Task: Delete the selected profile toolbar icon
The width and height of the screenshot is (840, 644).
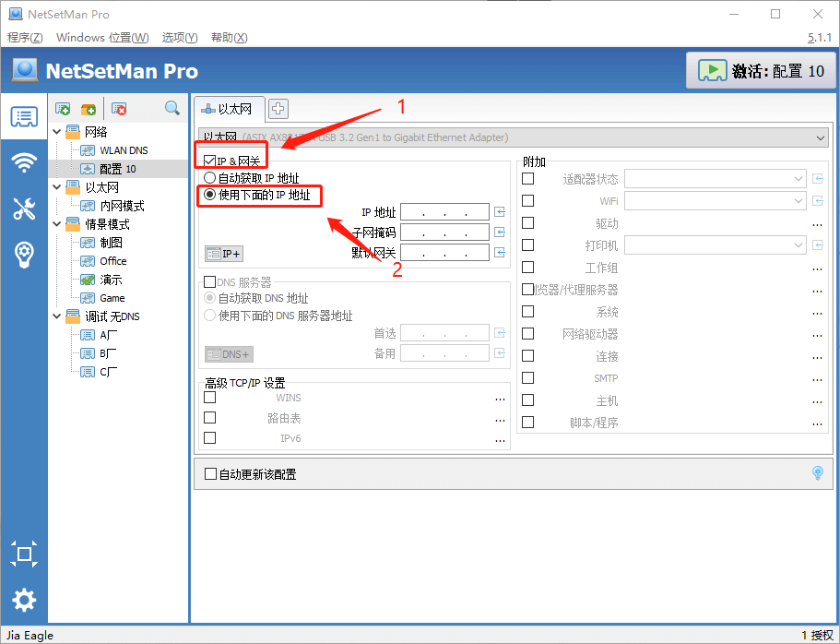Action: tap(119, 109)
